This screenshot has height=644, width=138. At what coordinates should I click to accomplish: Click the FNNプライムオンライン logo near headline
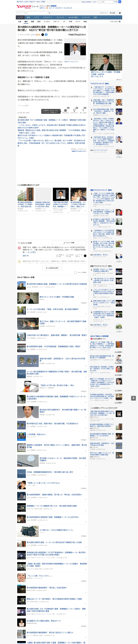tap(77, 35)
